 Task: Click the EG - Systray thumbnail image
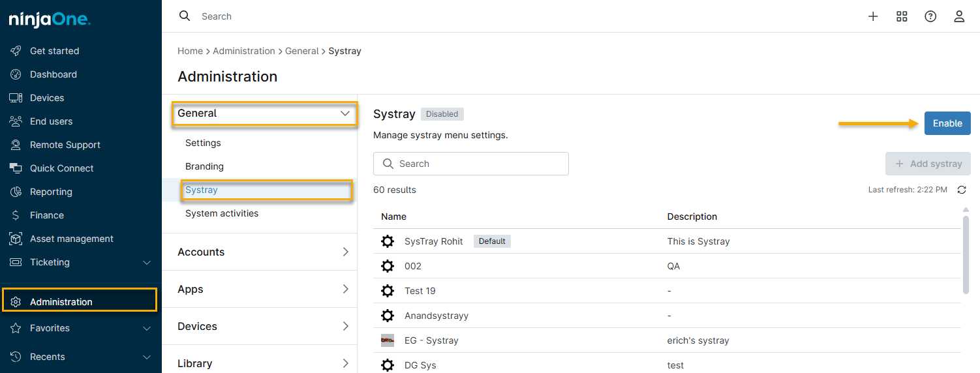[388, 340]
